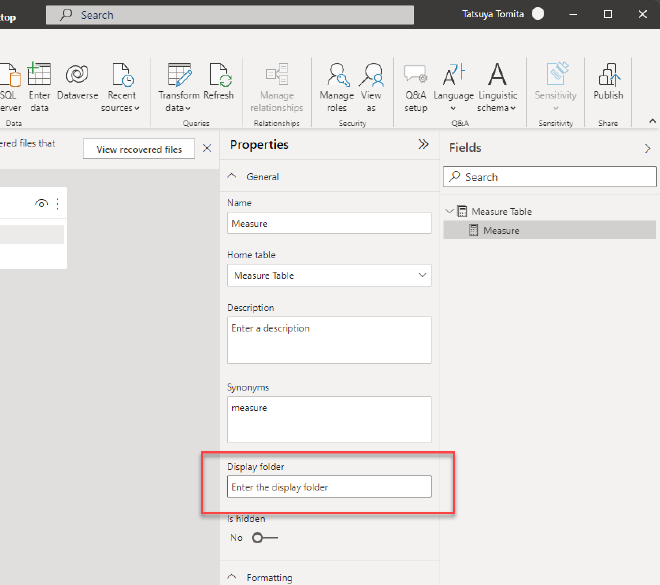Toggle table visibility eye icon on the card

tap(41, 204)
